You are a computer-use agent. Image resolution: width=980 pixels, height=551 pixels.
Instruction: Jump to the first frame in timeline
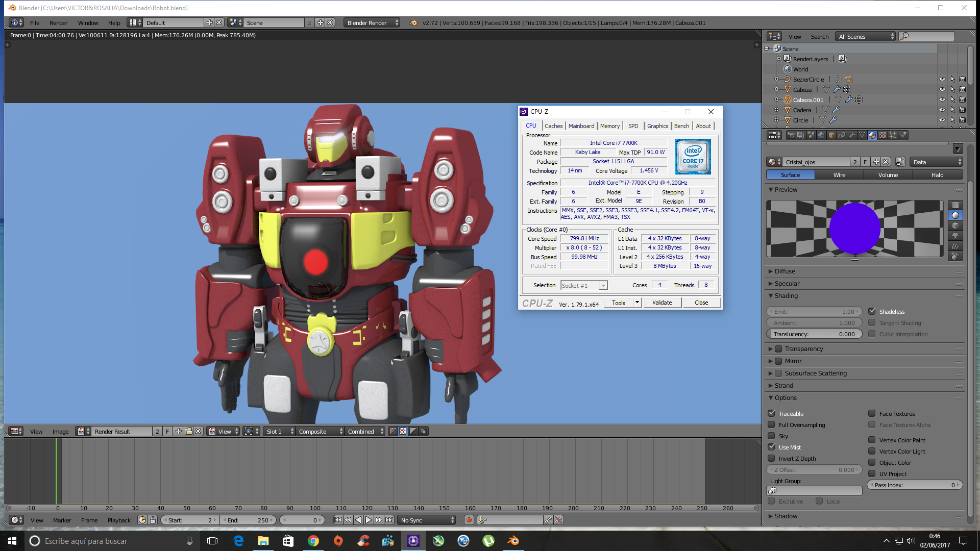[338, 520]
